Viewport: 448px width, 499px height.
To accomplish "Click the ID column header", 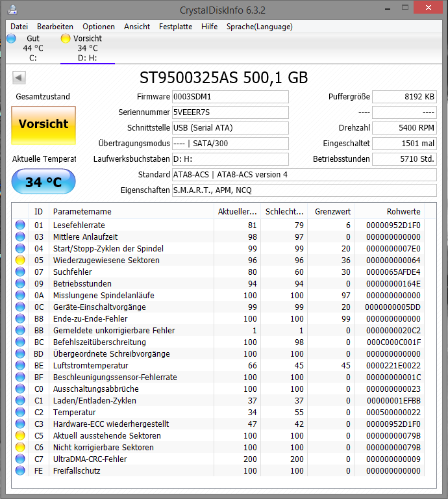I will point(38,212).
